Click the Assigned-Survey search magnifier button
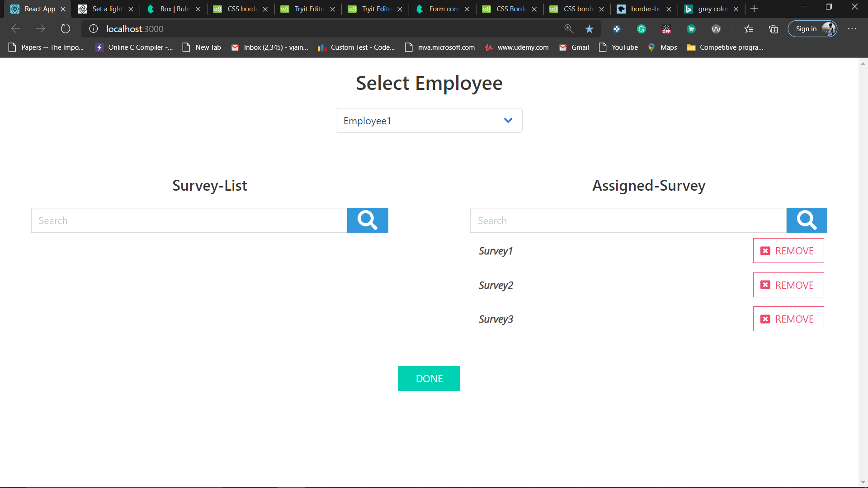Viewport: 868px width, 488px height. pos(807,221)
